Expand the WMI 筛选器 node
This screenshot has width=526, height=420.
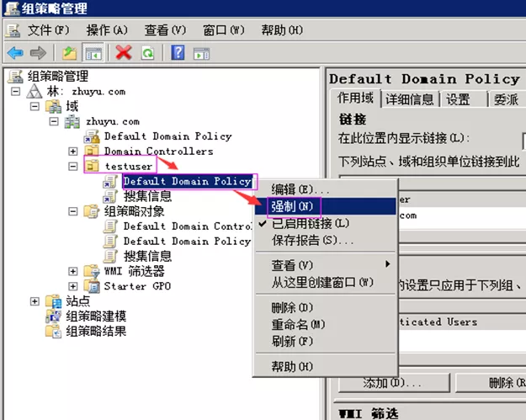click(x=73, y=271)
